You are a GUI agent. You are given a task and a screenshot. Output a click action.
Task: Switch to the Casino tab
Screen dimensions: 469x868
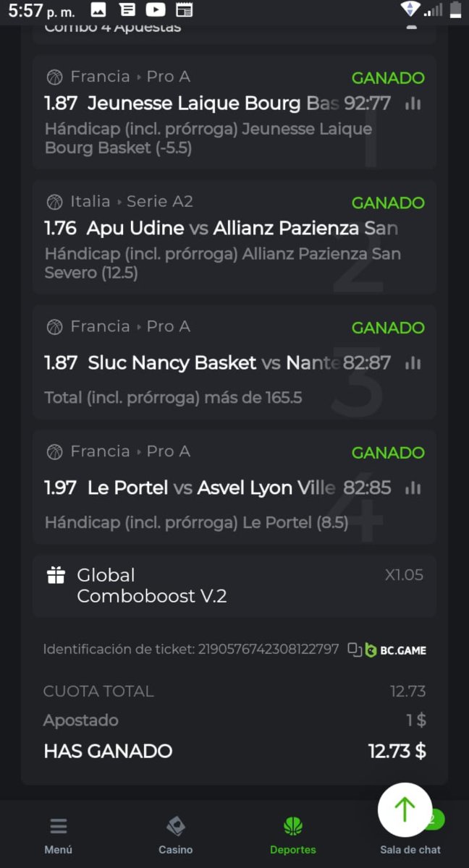click(x=176, y=835)
